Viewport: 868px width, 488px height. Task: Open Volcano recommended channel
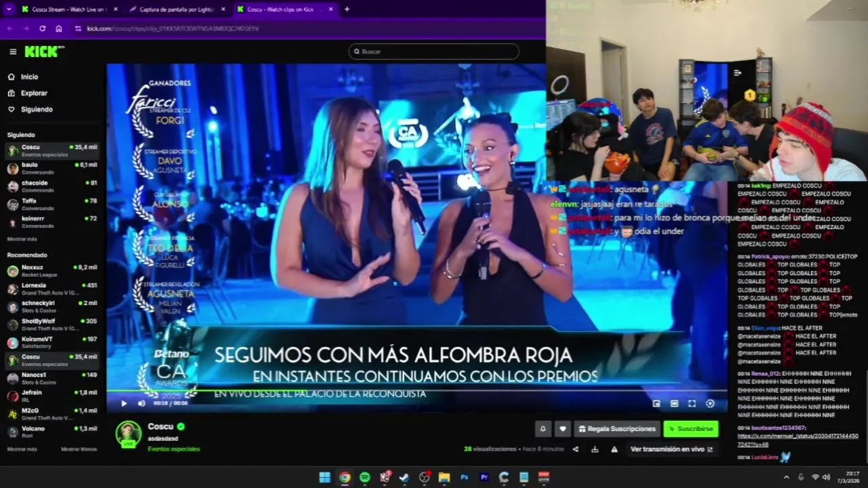[x=52, y=432]
